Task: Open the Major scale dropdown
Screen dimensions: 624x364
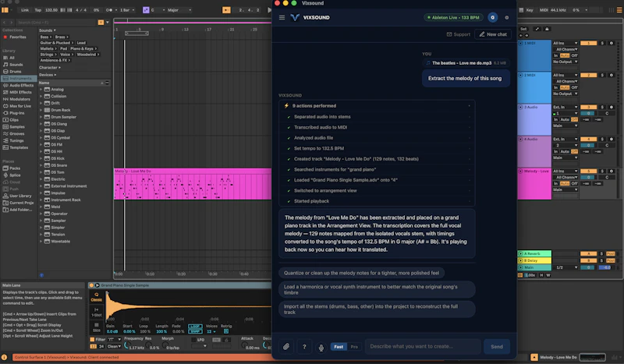Action: click(x=179, y=10)
